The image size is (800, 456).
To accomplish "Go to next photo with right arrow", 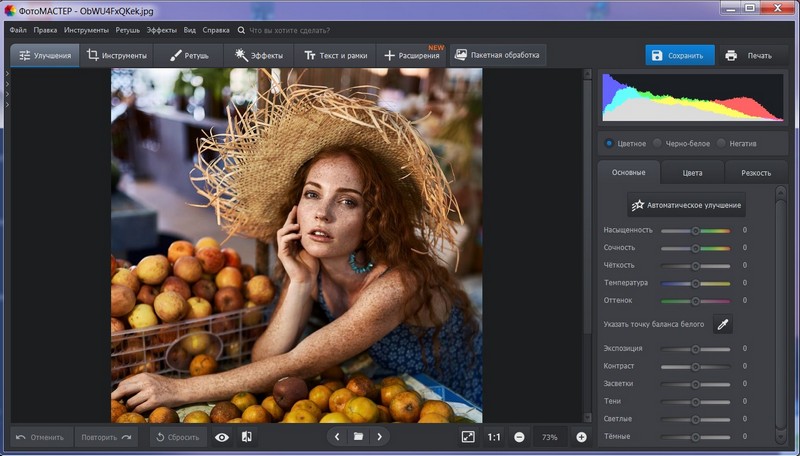I will pyautogui.click(x=379, y=437).
